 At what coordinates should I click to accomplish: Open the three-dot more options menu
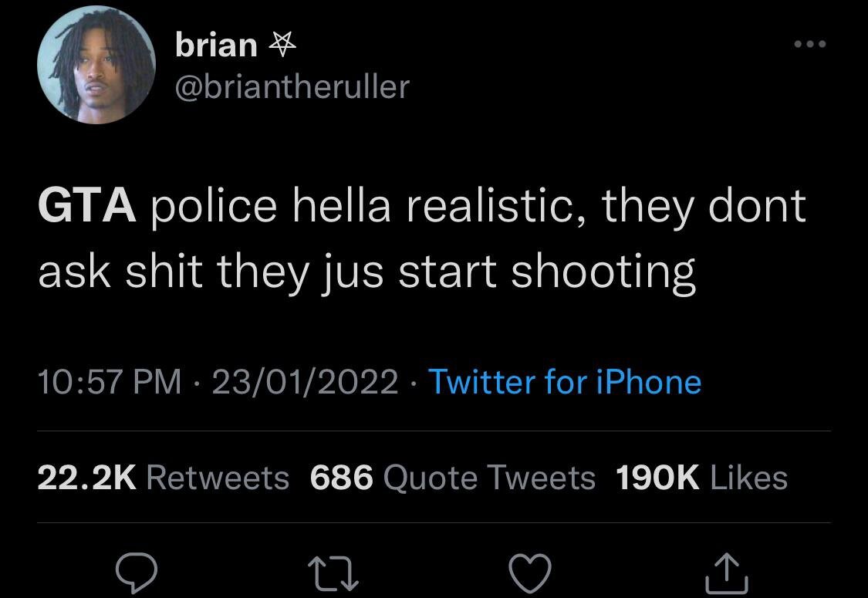[x=811, y=44]
